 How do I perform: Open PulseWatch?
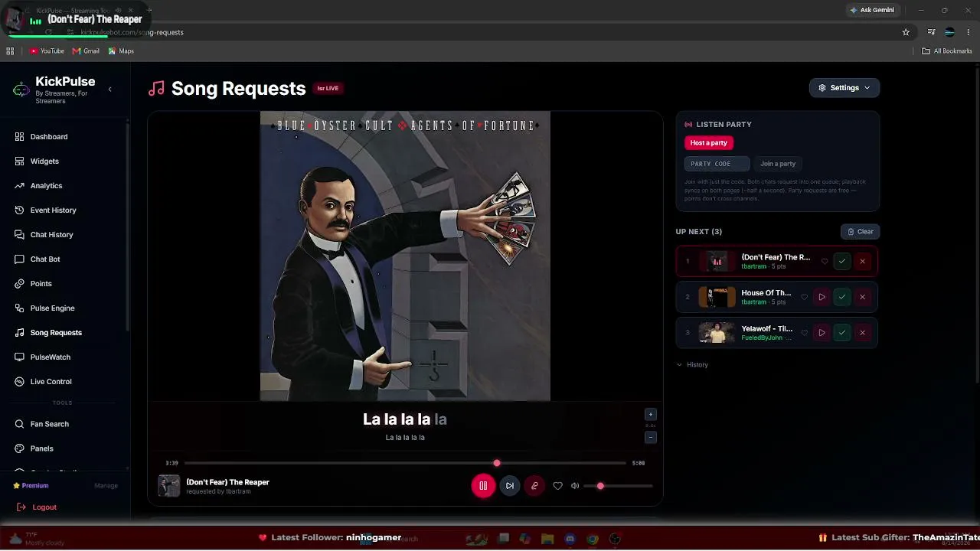click(50, 357)
